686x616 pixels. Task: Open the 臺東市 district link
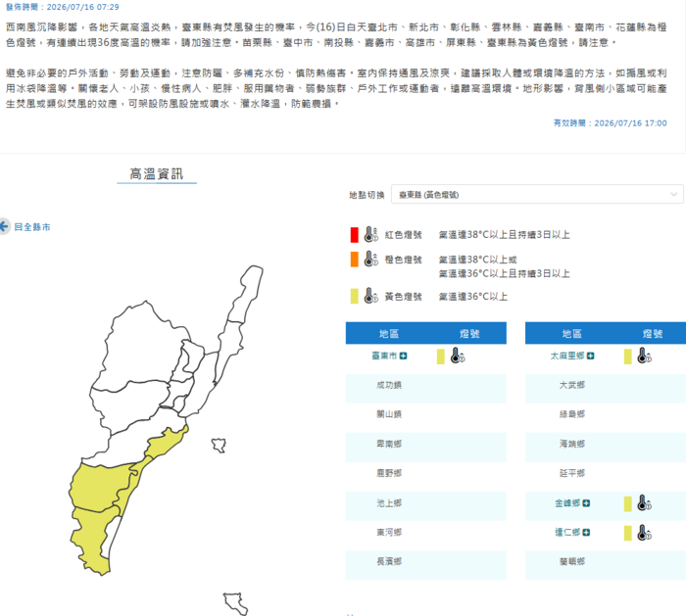click(384, 355)
